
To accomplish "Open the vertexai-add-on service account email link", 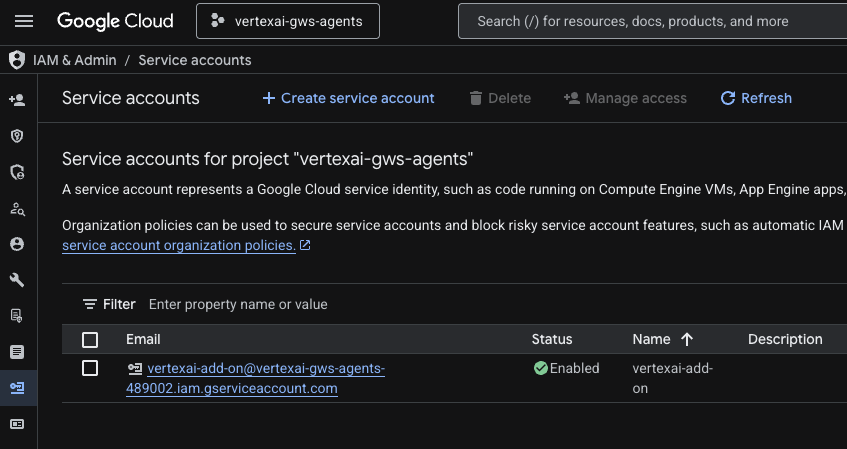I will coord(265,369).
